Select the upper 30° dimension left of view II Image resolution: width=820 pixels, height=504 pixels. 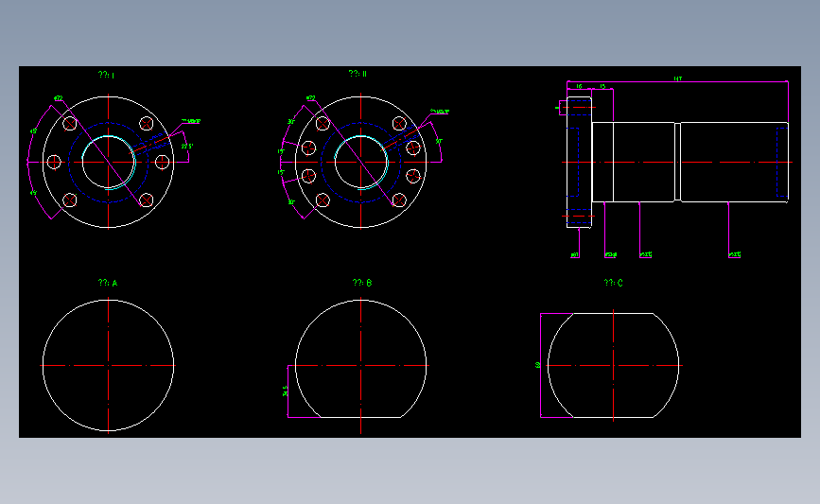point(290,122)
